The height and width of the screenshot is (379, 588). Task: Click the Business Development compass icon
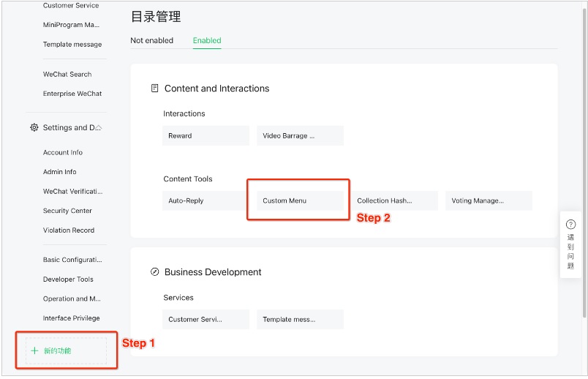coord(154,272)
